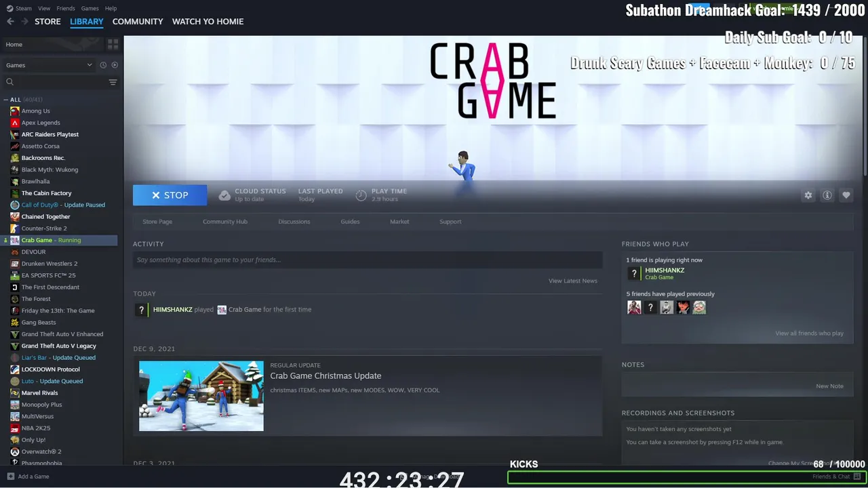Open Friends & Chat icon
868x488 pixels.
coord(857,476)
